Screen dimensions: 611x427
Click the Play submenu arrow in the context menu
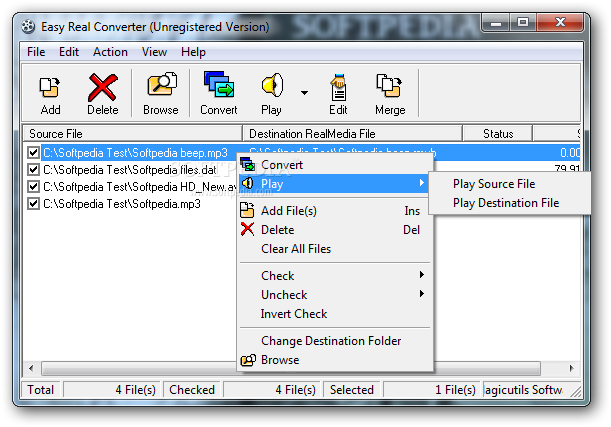point(422,182)
